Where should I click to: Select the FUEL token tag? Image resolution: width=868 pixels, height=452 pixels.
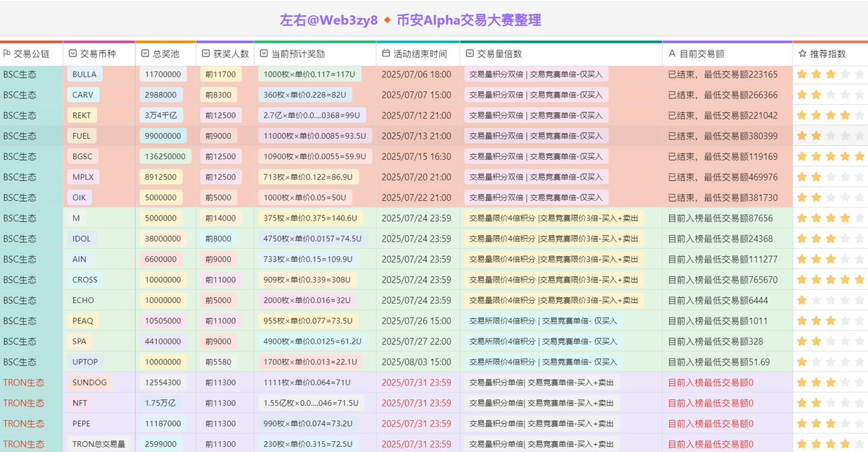tap(81, 135)
